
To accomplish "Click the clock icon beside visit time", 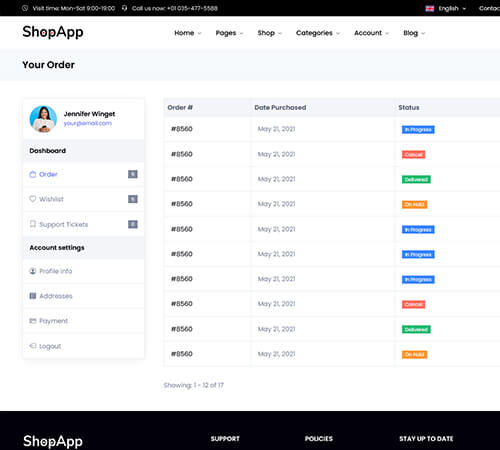I will [x=25, y=8].
